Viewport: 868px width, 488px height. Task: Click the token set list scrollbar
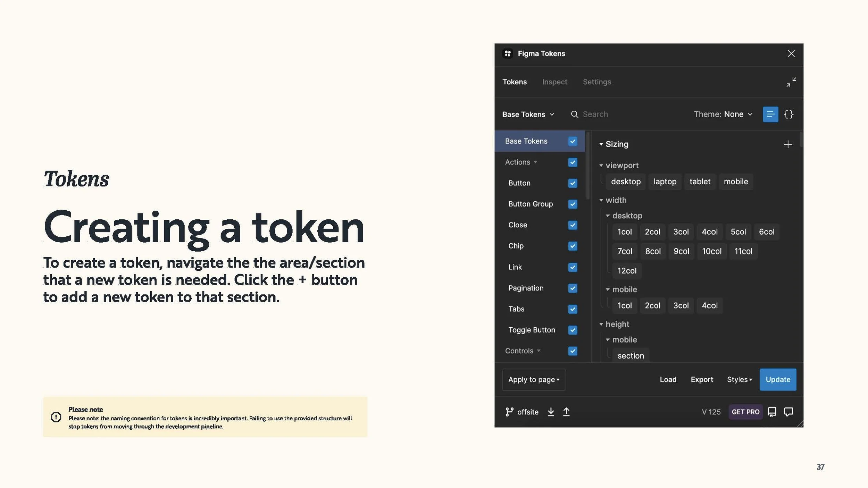pos(588,165)
